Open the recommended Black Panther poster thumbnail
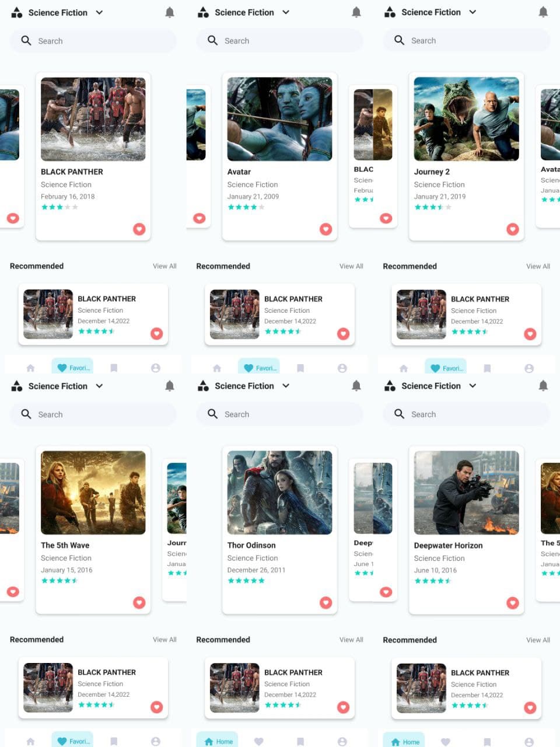Screen dimensions: 560x747 [48, 315]
